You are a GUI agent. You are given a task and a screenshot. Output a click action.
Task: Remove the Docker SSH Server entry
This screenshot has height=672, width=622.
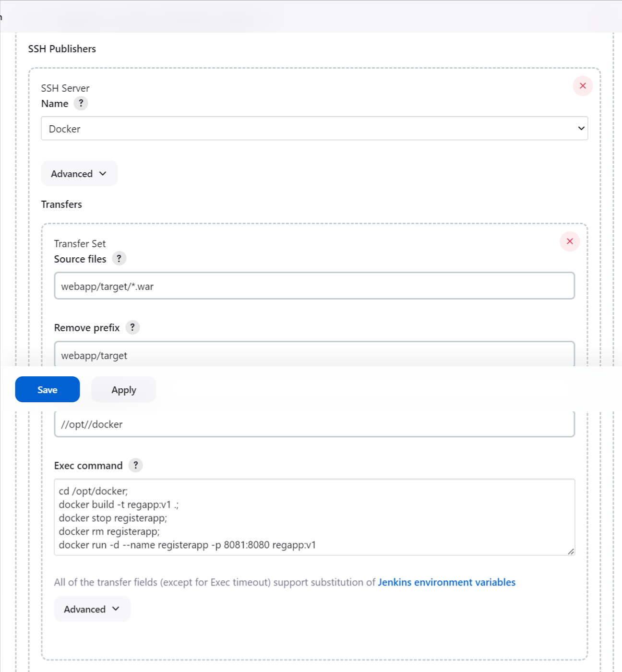pyautogui.click(x=583, y=86)
